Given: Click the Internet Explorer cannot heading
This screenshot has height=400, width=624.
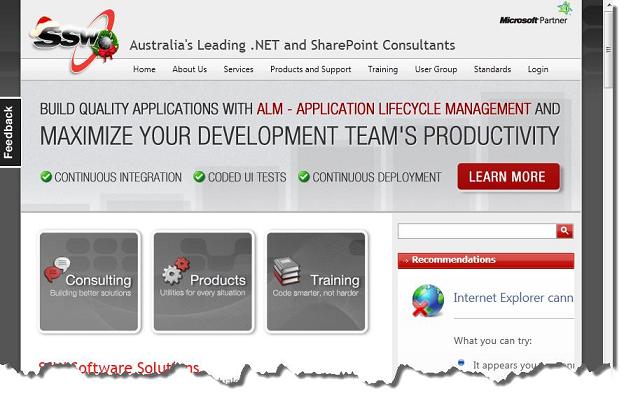Looking at the screenshot, I should click(x=513, y=298).
